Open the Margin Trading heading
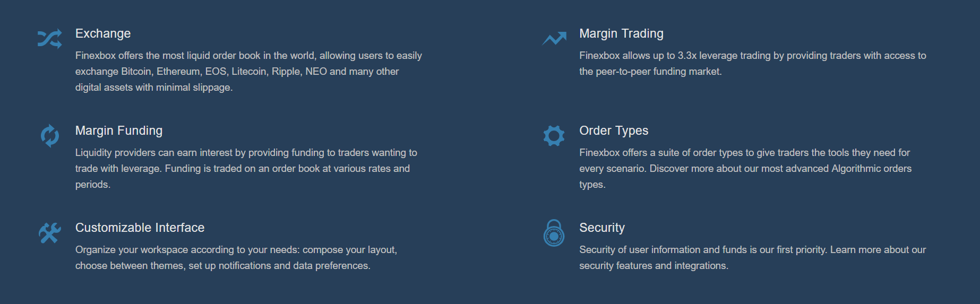The height and width of the screenshot is (304, 980). pos(621,33)
